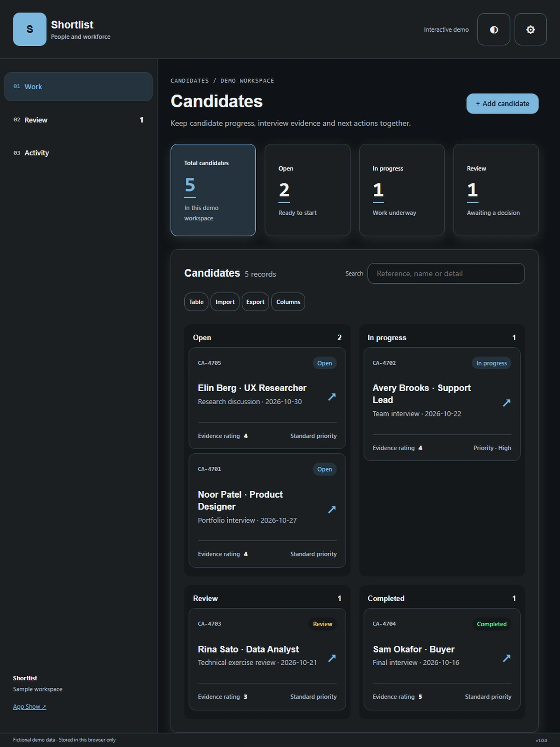
Task: Follow the App Show link
Action: (x=29, y=706)
